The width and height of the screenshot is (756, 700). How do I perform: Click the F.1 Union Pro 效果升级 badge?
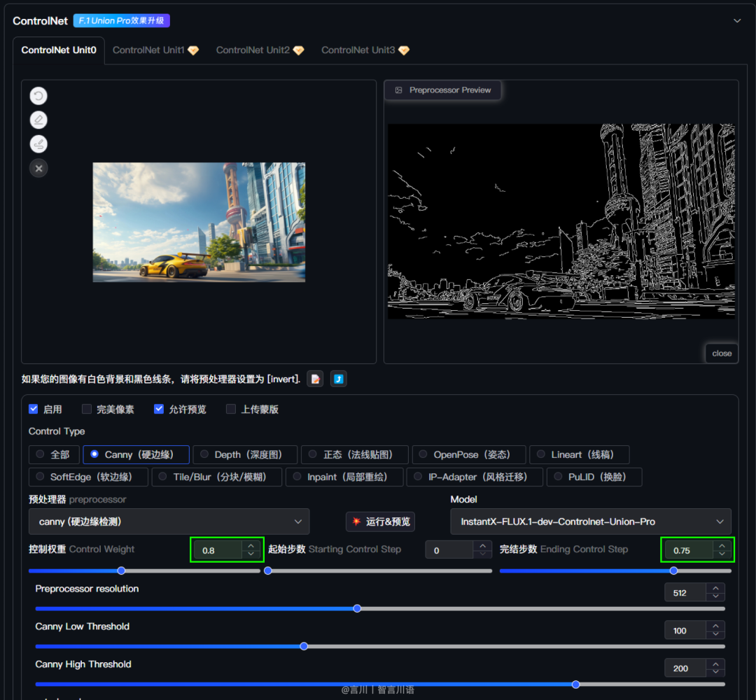[x=120, y=20]
